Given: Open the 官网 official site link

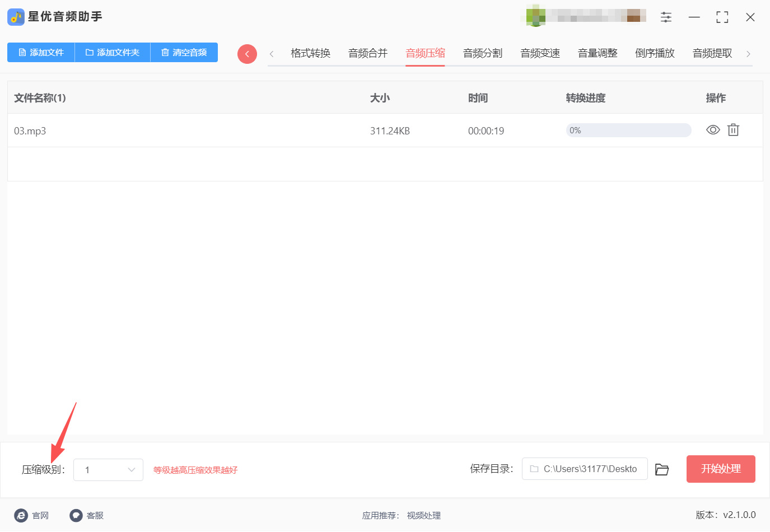Looking at the screenshot, I should point(32,515).
